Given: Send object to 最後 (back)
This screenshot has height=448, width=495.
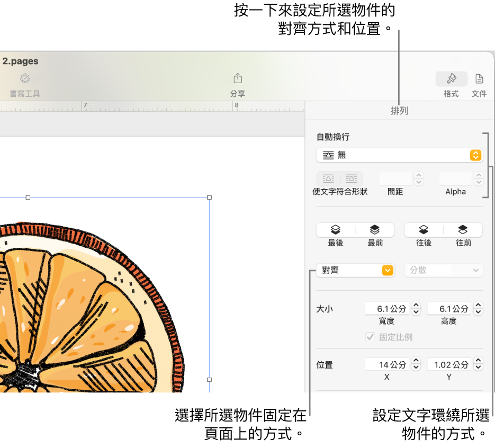Looking at the screenshot, I should [336, 230].
